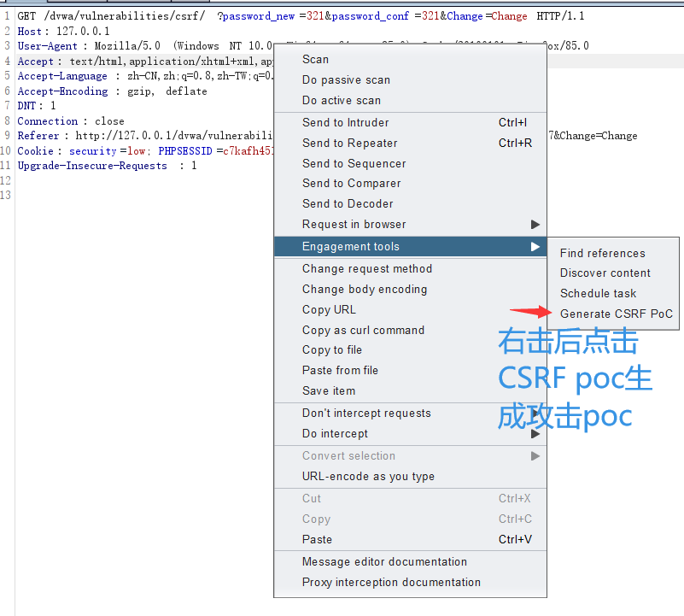Viewport: 684px width, 616px height.
Task: Click the PHPSESSID cookie name
Action: pos(185,151)
